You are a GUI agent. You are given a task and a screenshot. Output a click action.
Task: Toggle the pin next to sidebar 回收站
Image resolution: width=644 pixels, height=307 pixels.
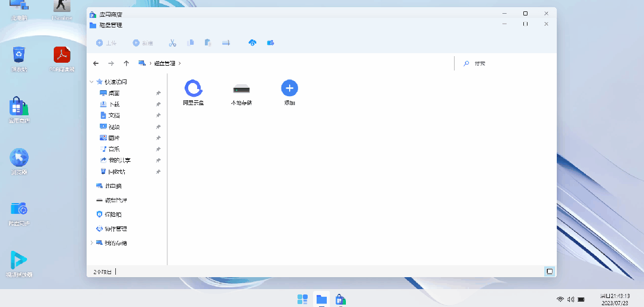point(158,172)
